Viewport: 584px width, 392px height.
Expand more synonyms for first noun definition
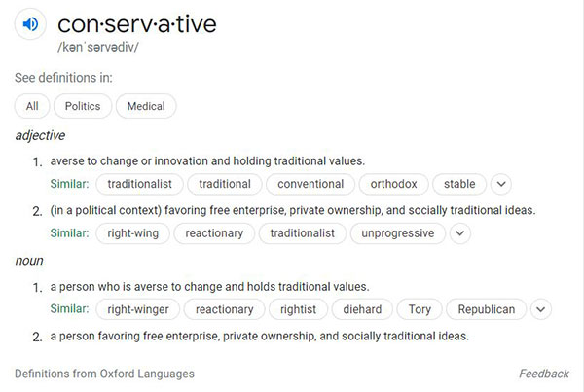click(541, 309)
